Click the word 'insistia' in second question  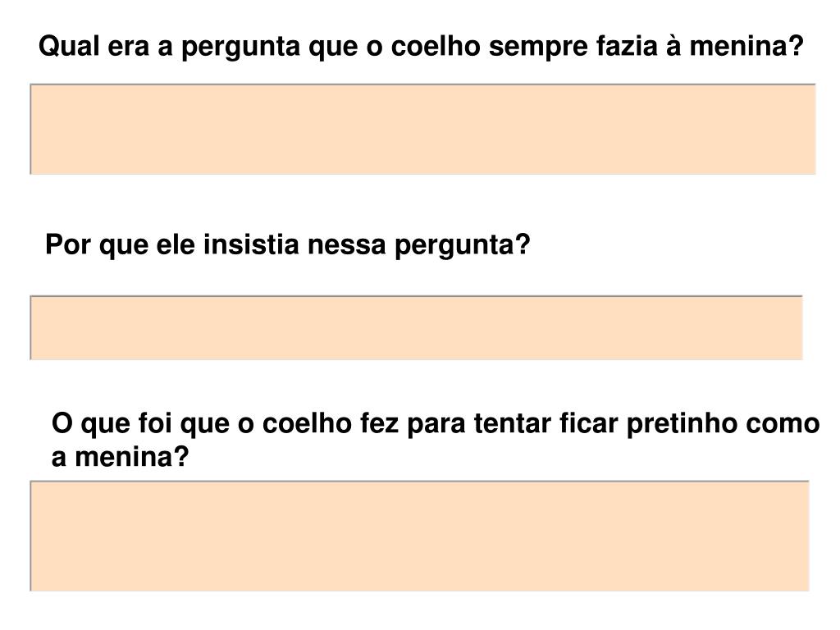point(251,244)
